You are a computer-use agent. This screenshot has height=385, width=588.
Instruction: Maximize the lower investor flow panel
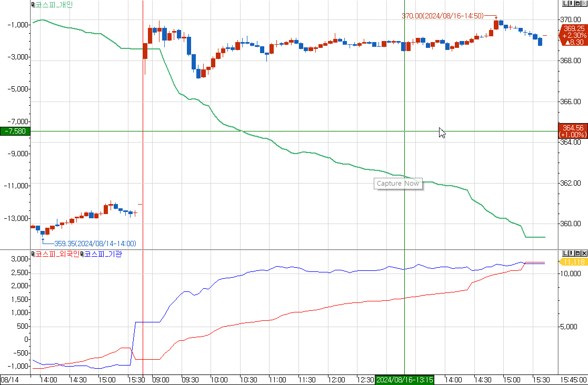(x=577, y=254)
